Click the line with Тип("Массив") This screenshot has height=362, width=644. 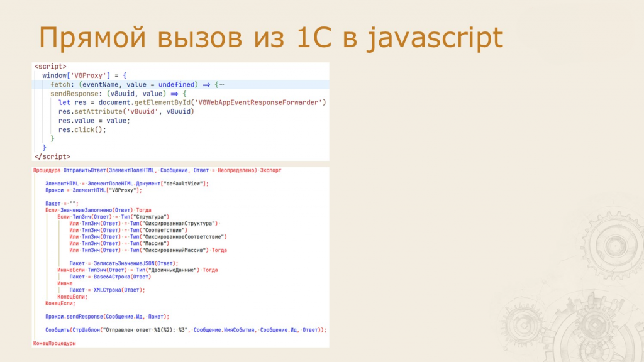pos(119,243)
